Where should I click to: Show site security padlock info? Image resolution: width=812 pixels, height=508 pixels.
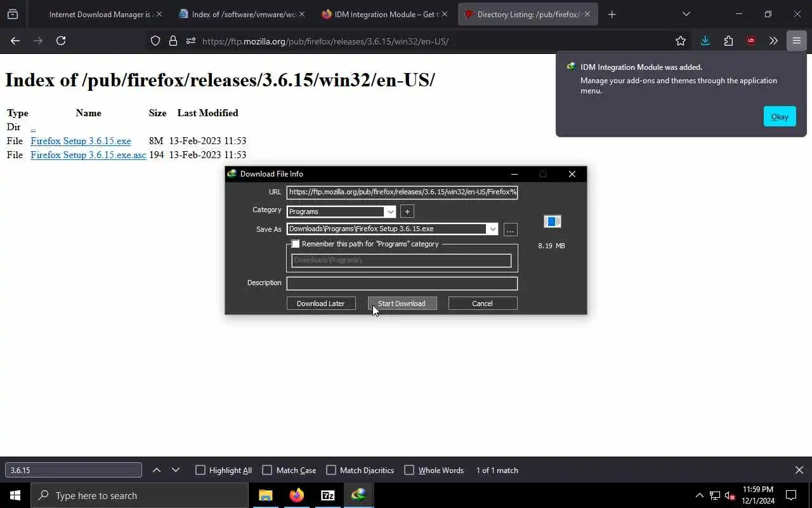[173, 41]
